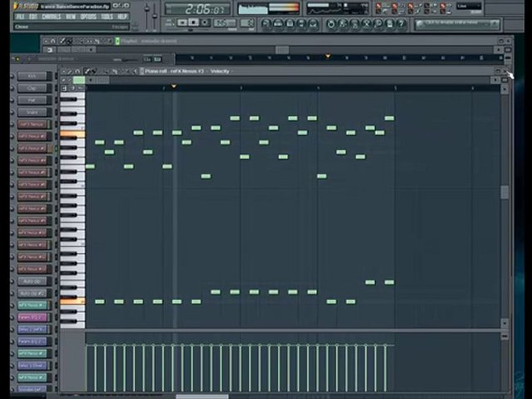Open the Piano Roll shortcut icon
Screen dimensions: 532x399
tap(290, 23)
